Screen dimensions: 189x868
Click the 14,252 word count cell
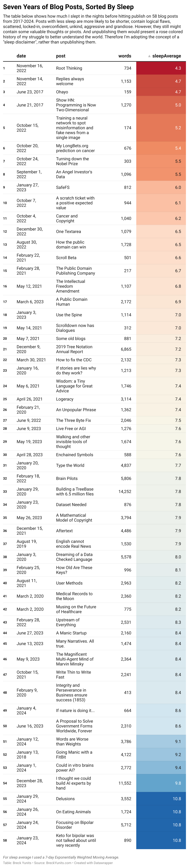(125, 492)
